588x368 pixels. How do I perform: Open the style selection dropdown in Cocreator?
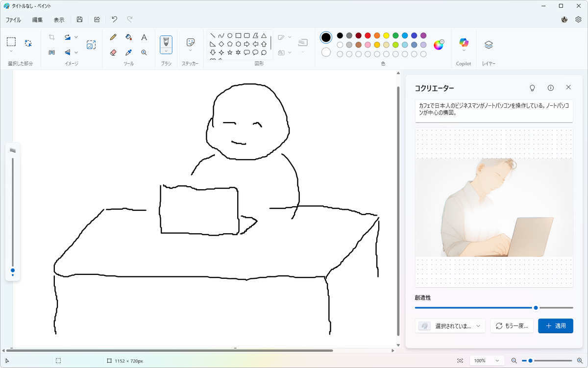tap(450, 326)
